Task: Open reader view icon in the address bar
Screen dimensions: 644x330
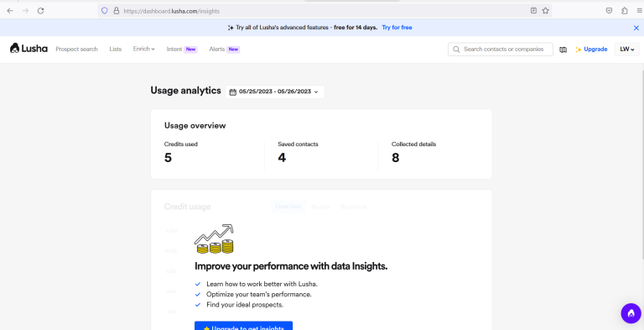Action: pos(533,11)
